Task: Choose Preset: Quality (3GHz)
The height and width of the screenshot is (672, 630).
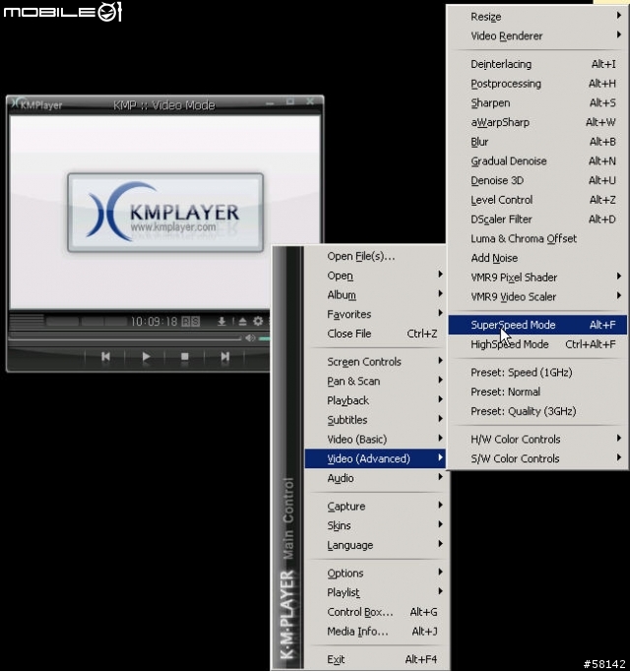Action: [537, 411]
